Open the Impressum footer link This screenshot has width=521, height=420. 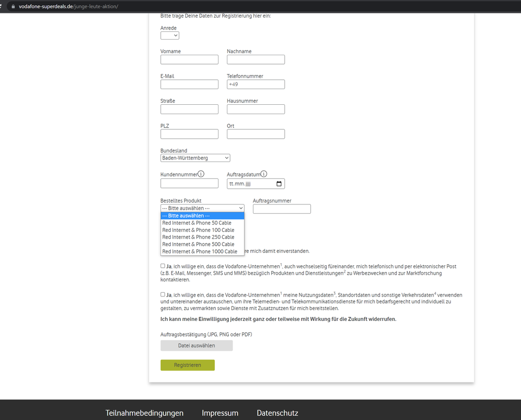click(220, 413)
